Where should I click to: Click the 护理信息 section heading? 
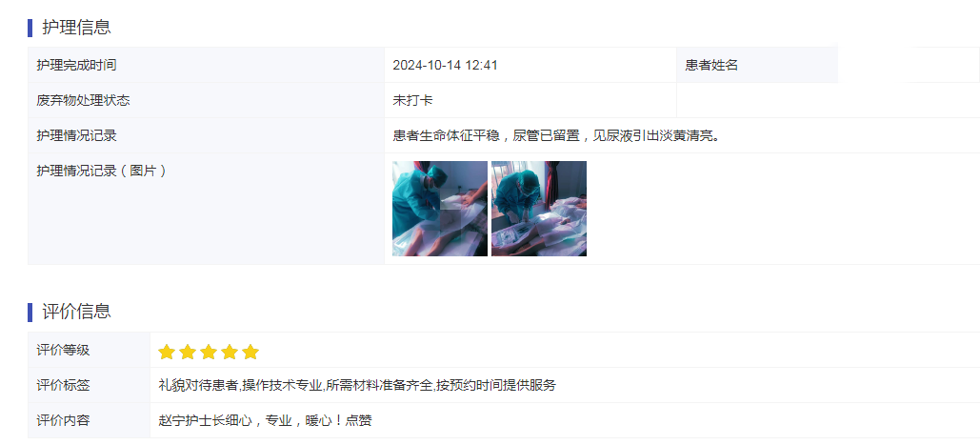(76, 28)
